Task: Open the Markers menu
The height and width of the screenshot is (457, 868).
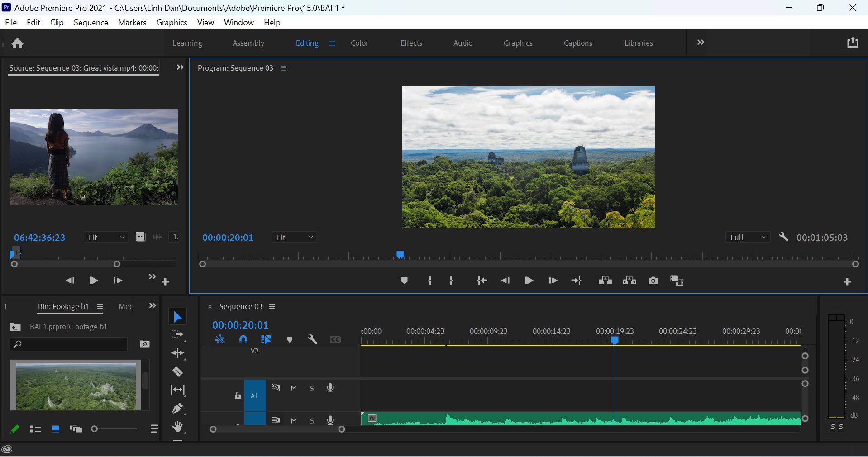Action: point(132,22)
